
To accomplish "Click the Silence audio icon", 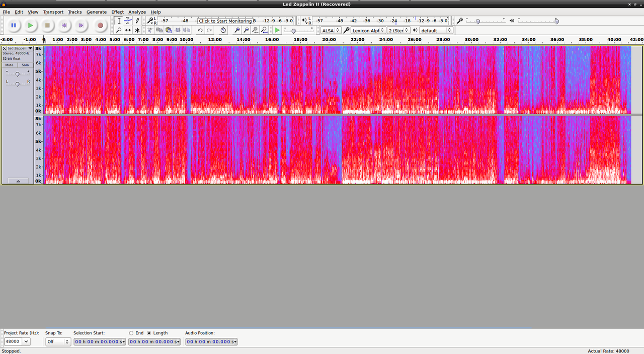I will (x=187, y=30).
